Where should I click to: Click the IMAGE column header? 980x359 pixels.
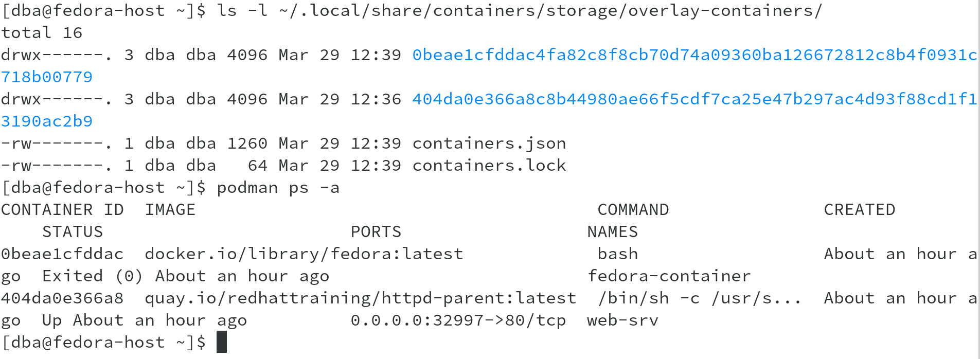pos(170,210)
